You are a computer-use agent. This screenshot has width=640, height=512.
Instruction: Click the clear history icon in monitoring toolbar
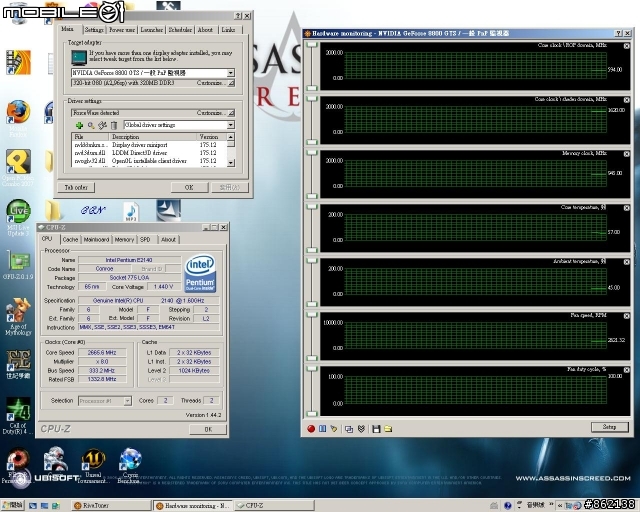click(x=334, y=429)
